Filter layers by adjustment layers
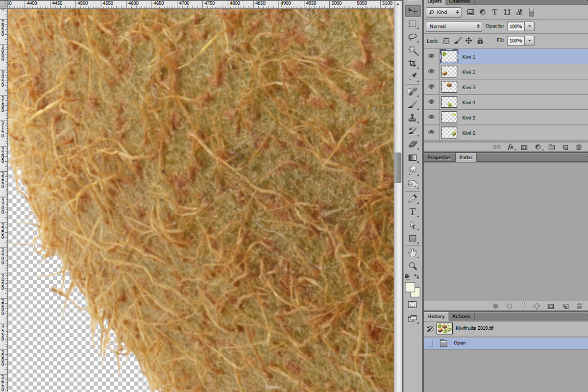Viewport: 588px width, 392px height. pyautogui.click(x=483, y=12)
